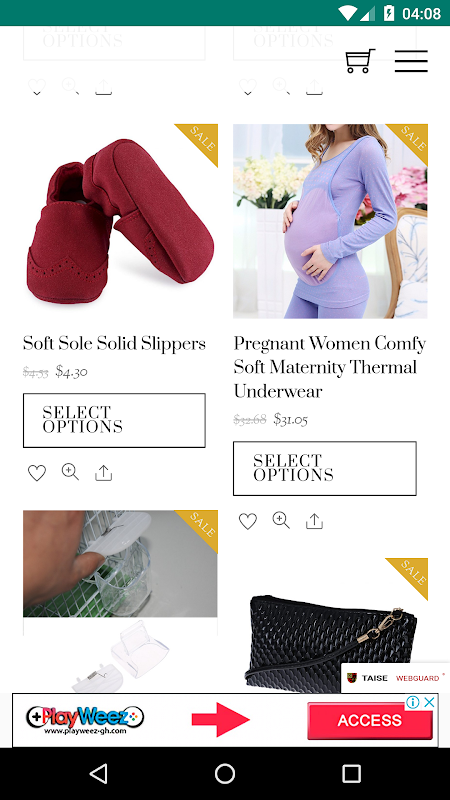Select options for Soft Sole Solid Slippers
The width and height of the screenshot is (450, 800).
114,420
